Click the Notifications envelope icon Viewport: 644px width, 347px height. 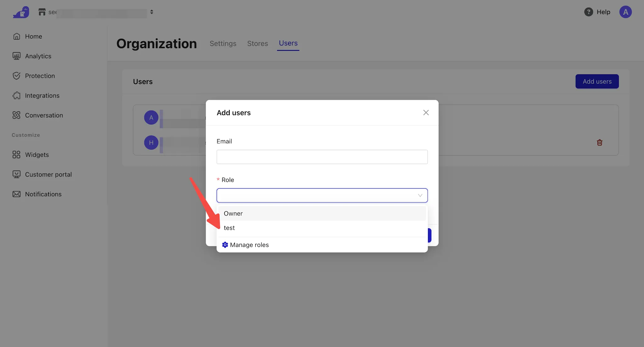(17, 194)
